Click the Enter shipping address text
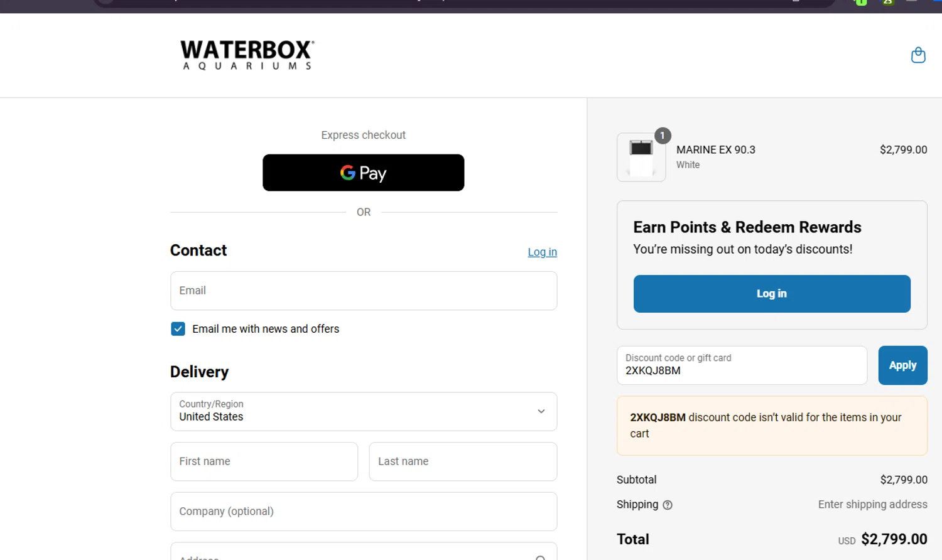This screenshot has height=560, width=942. click(x=872, y=505)
